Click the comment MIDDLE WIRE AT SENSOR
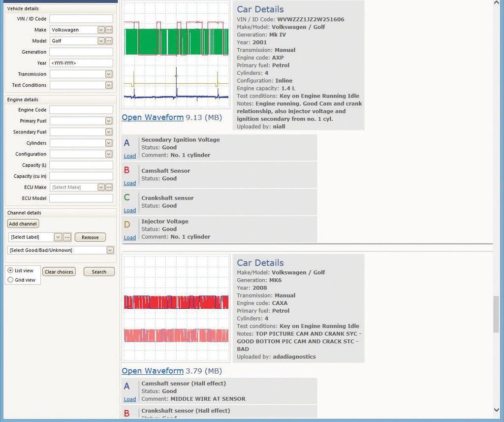 [208, 399]
